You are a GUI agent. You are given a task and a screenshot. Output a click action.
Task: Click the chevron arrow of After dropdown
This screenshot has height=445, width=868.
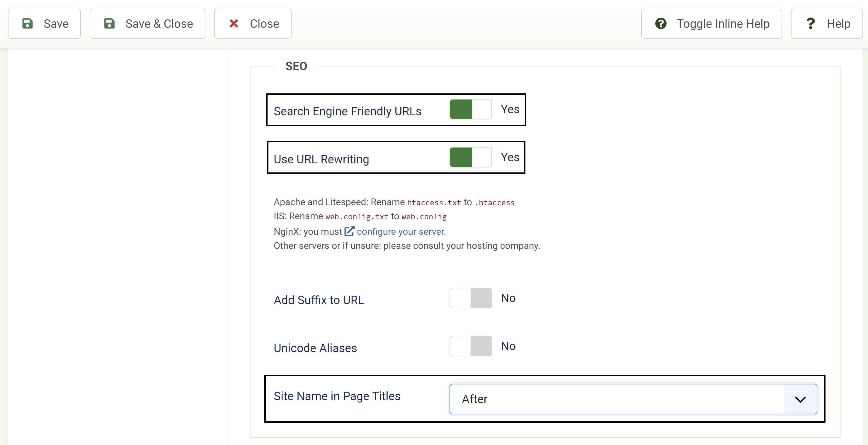(x=800, y=399)
